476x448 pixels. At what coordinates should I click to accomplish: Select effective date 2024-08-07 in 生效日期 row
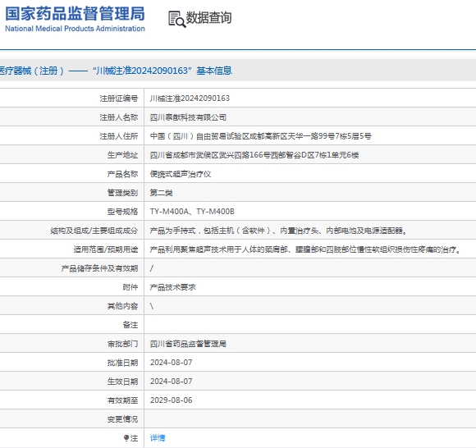click(x=172, y=382)
